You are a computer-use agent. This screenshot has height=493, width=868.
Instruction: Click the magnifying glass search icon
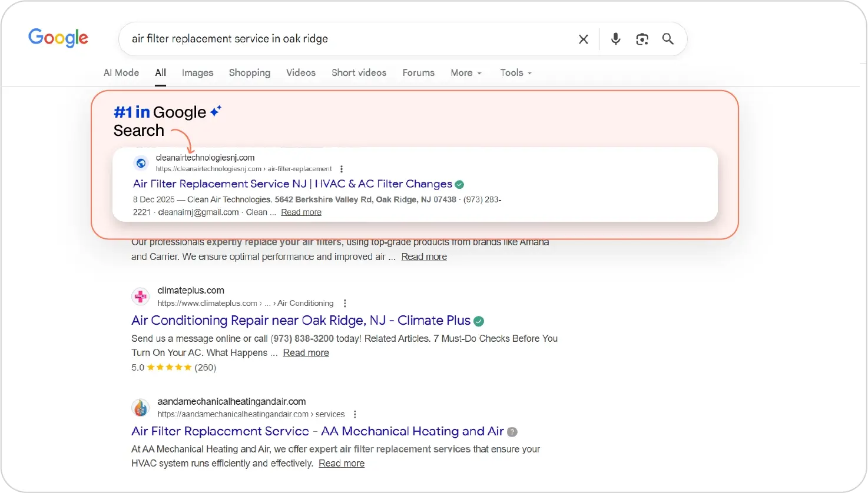[x=668, y=39]
